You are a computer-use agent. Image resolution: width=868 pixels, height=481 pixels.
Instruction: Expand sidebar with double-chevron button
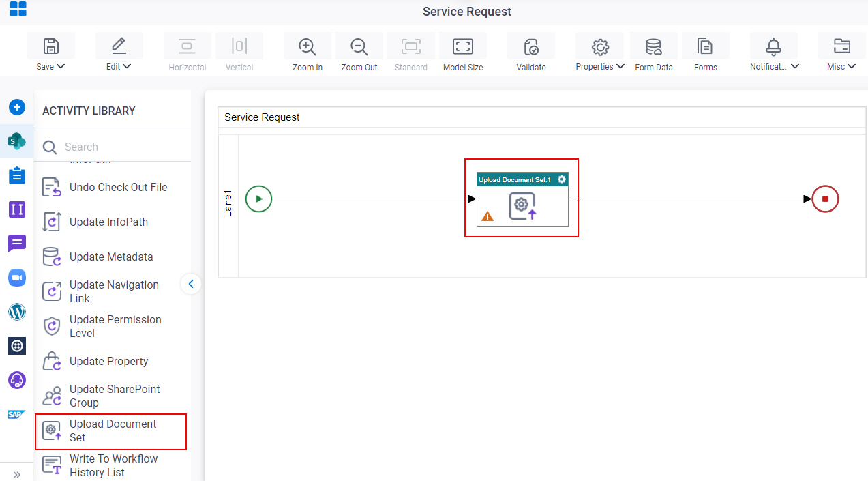point(17,474)
